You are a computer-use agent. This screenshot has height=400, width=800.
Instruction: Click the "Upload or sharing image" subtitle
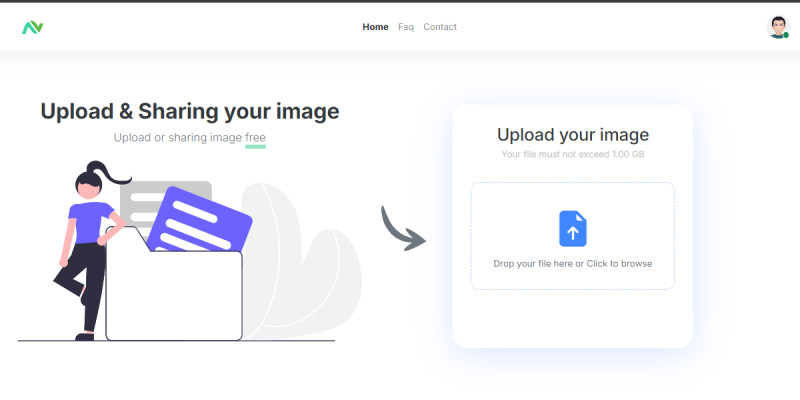point(177,138)
